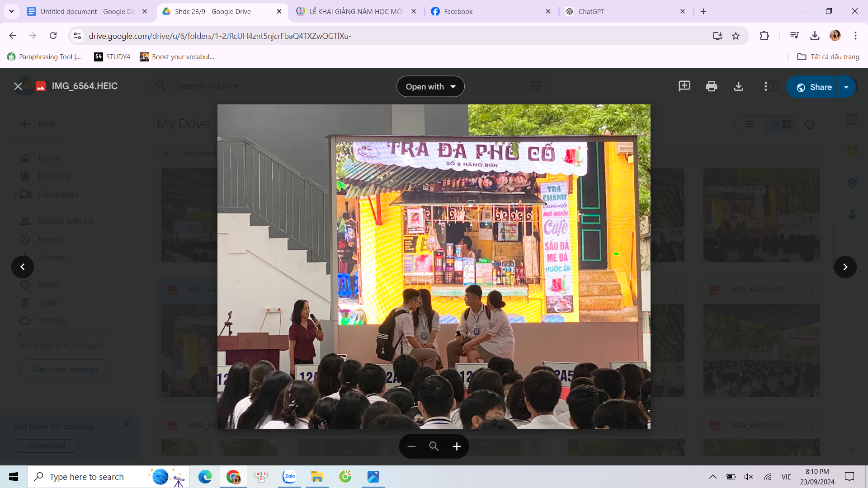Expand the Share options arrow
This screenshot has height=488, width=868.
[x=846, y=87]
